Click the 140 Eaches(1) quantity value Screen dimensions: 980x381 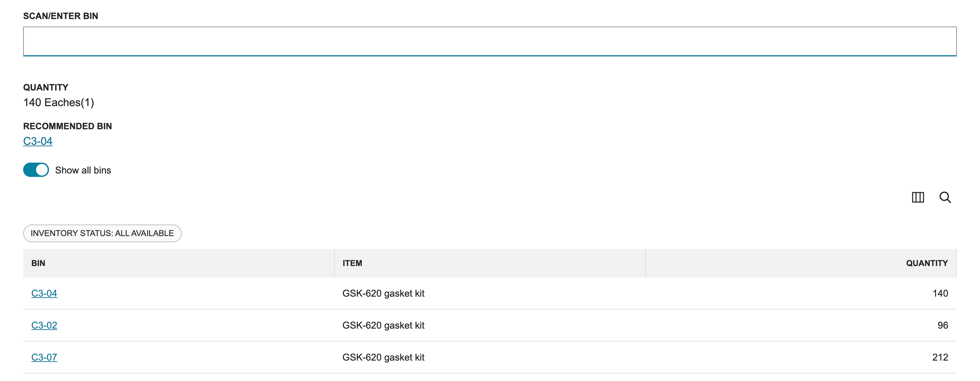tap(59, 102)
